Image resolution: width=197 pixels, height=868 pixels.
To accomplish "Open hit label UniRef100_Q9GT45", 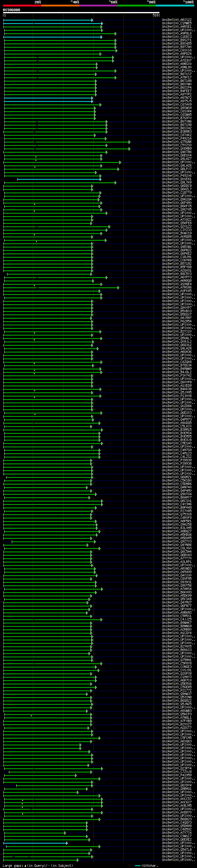I will pyautogui.click(x=177, y=210).
